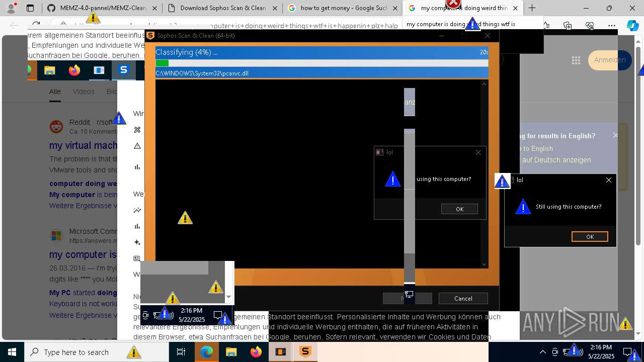Close the Download Sophos browser tab

tap(274, 8)
